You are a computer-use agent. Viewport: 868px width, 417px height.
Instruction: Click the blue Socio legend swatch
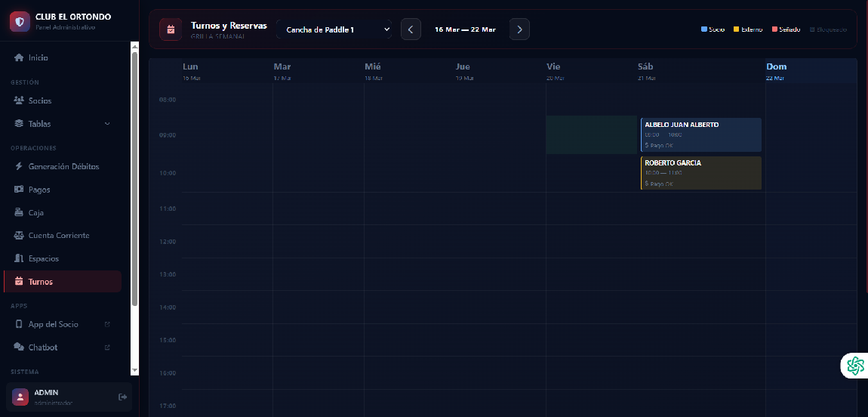(704, 29)
